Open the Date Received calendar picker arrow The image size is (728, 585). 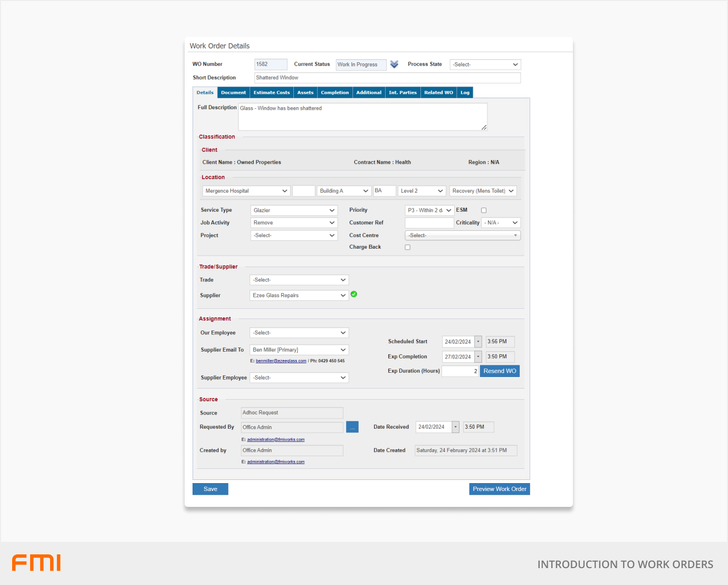(x=455, y=427)
